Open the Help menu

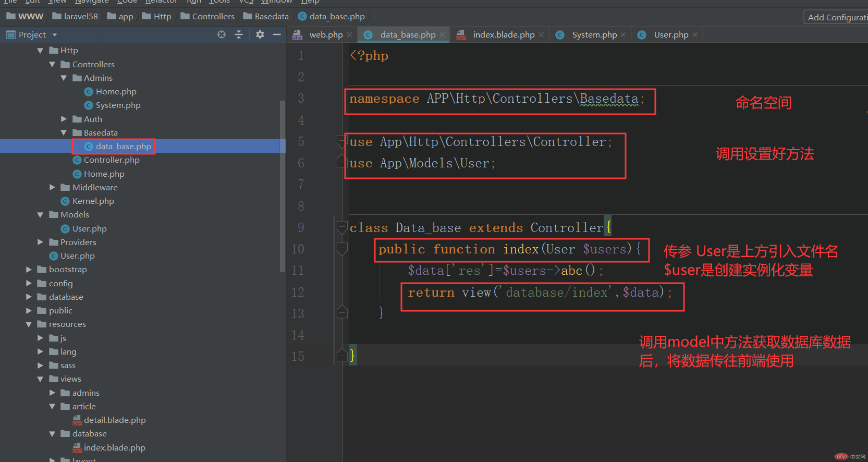point(310,2)
